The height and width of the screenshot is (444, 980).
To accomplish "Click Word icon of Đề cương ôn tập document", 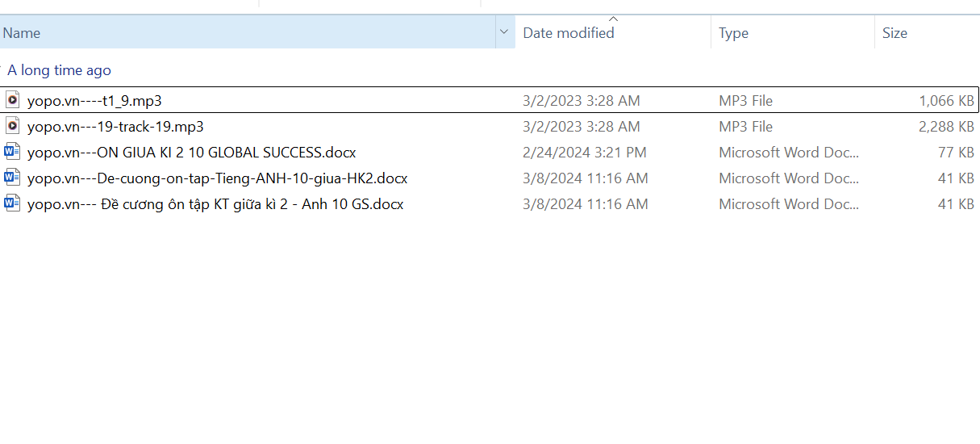I will (x=12, y=203).
